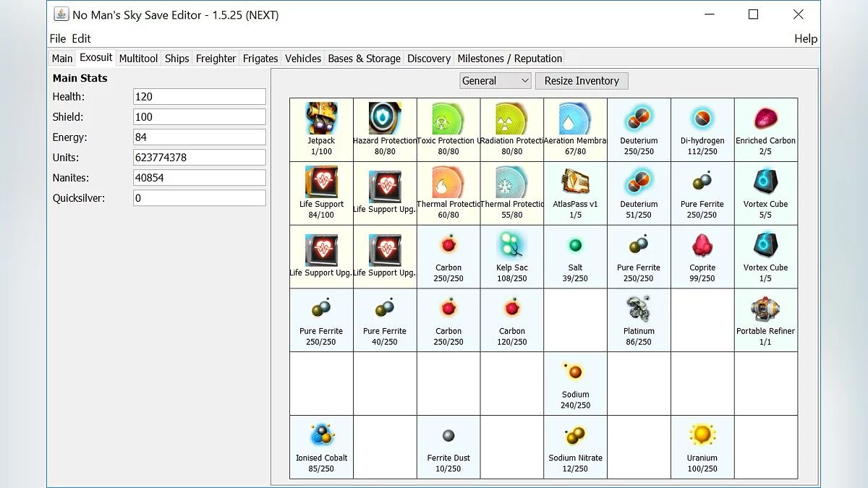Click the orange Thermal Protection 60/80 icon
The width and height of the screenshot is (868, 488).
pyautogui.click(x=448, y=181)
